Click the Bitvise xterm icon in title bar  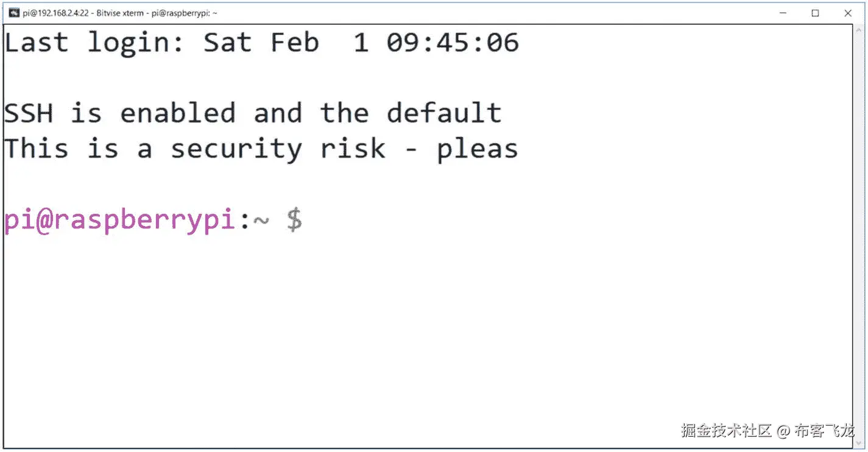click(13, 13)
